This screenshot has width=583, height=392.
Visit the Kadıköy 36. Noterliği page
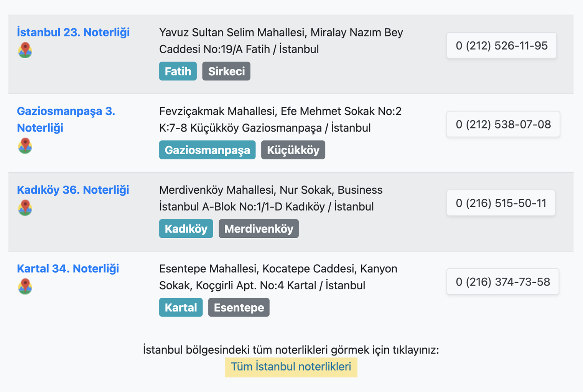[73, 190]
